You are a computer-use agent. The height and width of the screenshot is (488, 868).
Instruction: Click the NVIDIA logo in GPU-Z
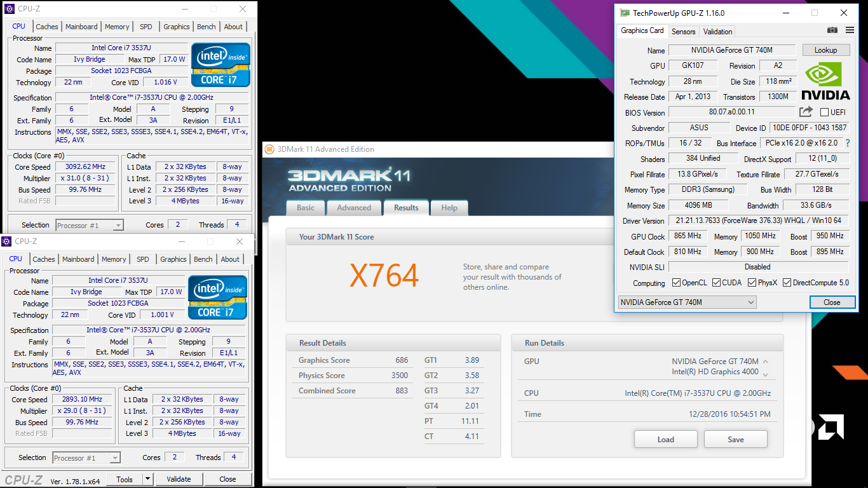coord(825,81)
